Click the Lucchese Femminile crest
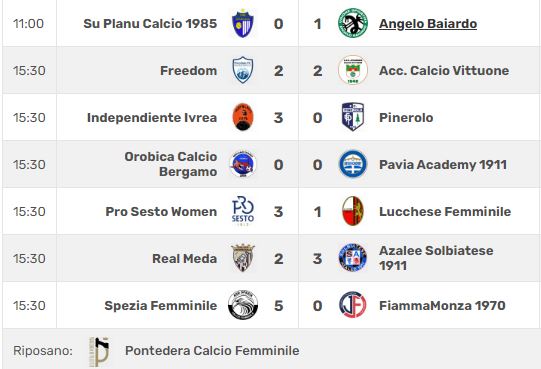 click(353, 211)
